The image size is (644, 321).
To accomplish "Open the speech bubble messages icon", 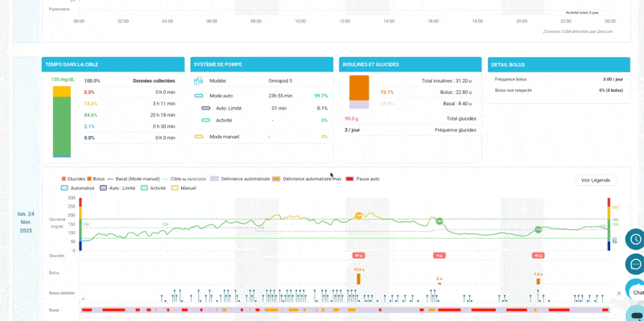I will pyautogui.click(x=635, y=264).
